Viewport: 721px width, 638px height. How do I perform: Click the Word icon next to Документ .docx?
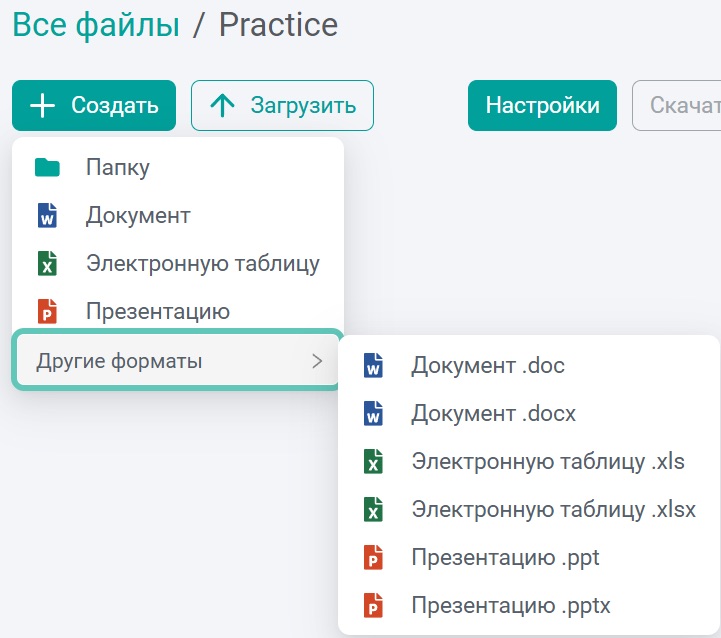pos(373,414)
